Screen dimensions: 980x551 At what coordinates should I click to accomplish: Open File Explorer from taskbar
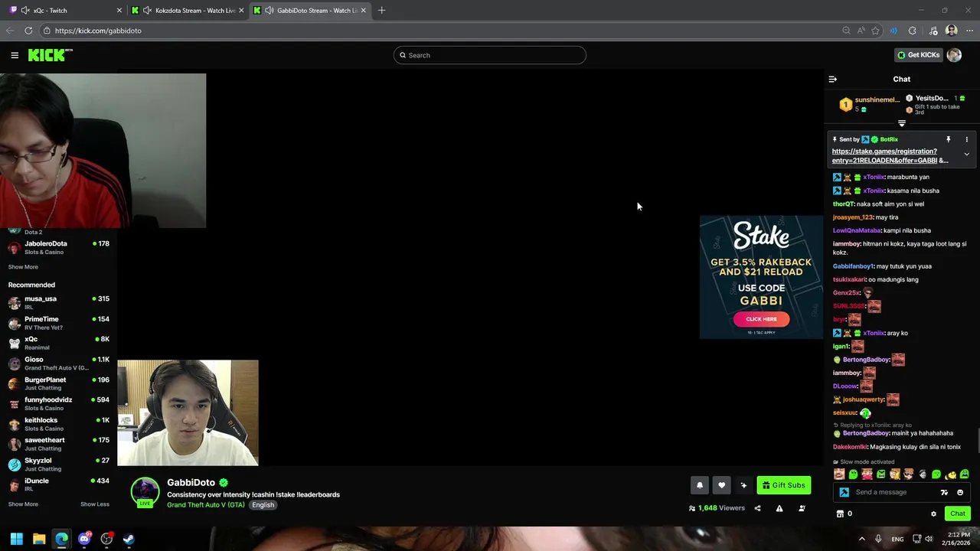tap(39, 539)
